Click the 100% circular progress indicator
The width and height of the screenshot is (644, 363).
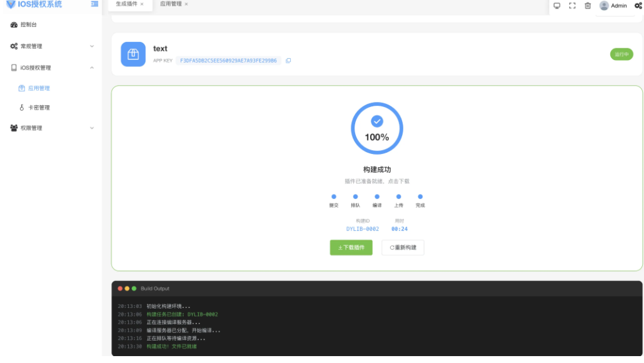tap(377, 128)
